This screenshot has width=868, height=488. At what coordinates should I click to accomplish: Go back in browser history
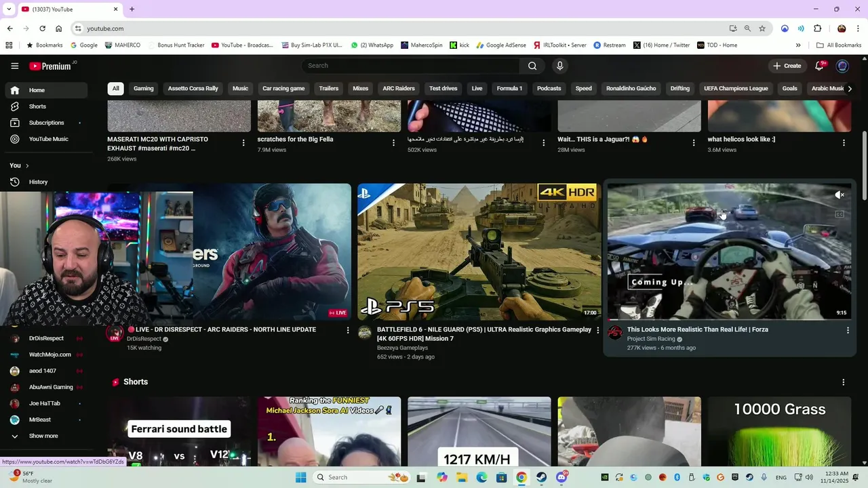[x=9, y=28]
